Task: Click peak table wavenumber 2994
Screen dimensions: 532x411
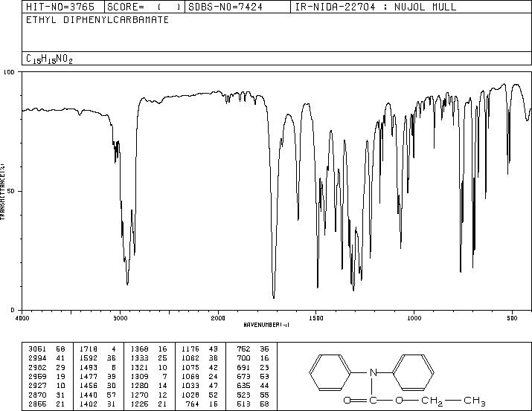Action: click(x=37, y=358)
